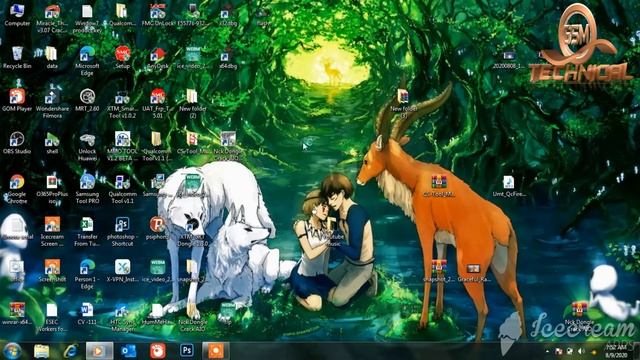The height and width of the screenshot is (360, 640).
Task: Open the Microsoft Edge desktop shortcut
Action: 87,61
